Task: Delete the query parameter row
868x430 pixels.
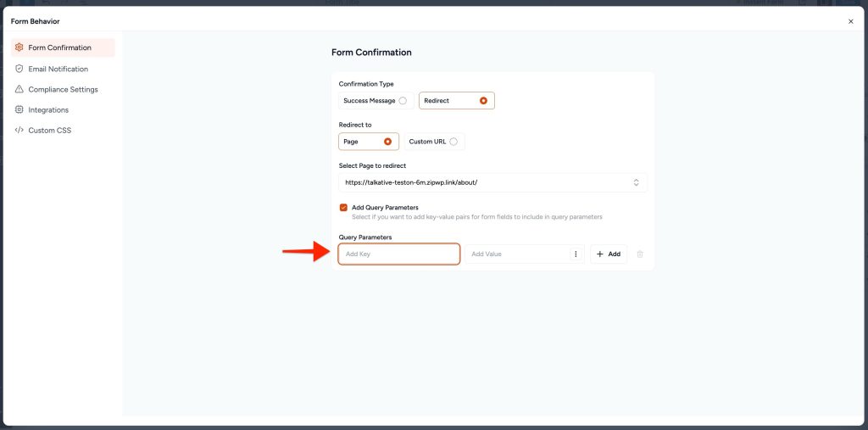Action: click(x=640, y=254)
